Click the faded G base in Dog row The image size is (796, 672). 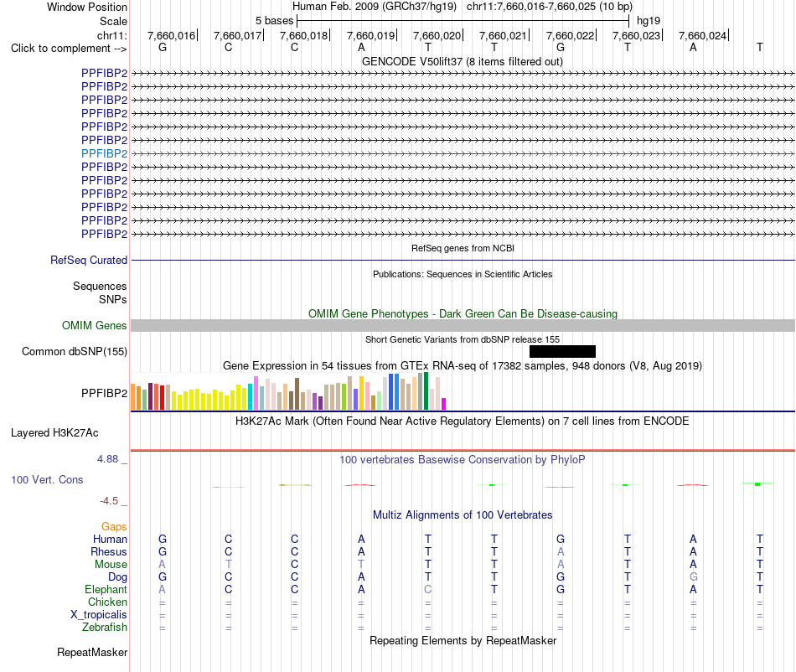(694, 577)
